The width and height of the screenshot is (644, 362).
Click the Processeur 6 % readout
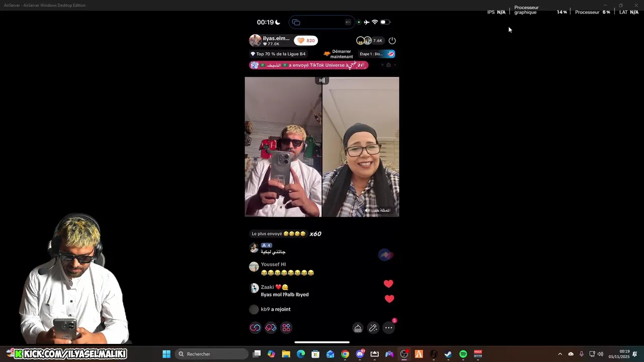pos(593,12)
